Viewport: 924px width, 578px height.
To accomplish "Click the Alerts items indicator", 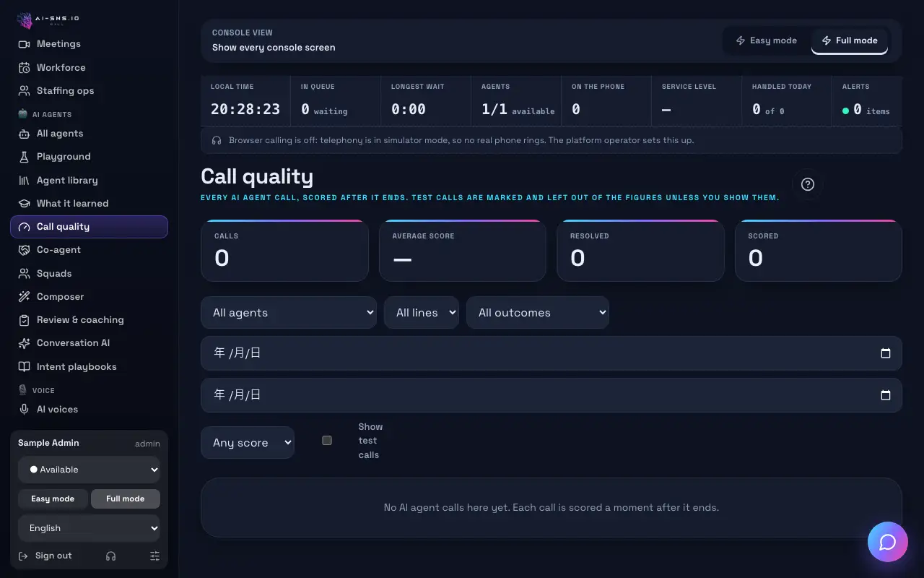I will click(x=866, y=110).
